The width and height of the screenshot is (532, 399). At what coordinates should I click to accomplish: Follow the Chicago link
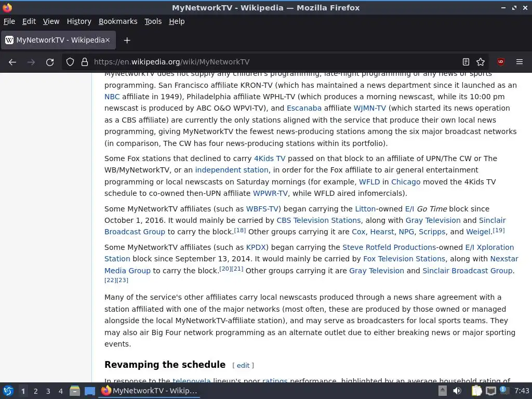point(406,182)
